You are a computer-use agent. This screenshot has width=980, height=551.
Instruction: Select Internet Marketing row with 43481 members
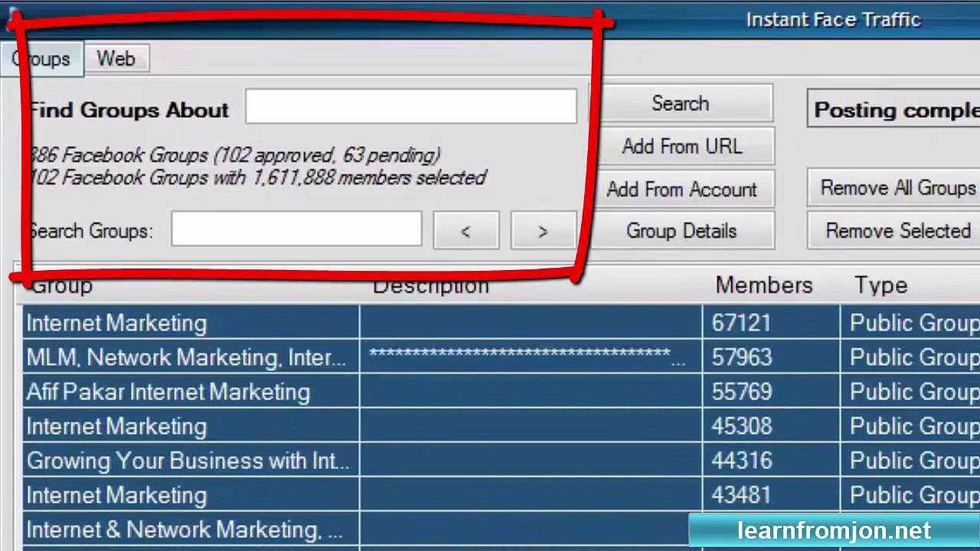[501, 495]
